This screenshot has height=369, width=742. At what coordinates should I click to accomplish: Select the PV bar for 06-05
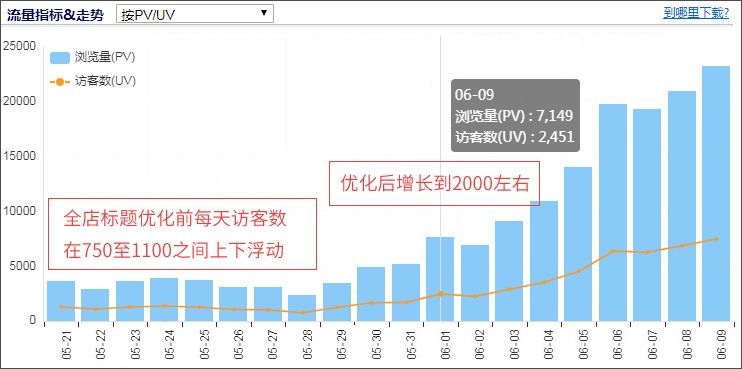tap(578, 244)
